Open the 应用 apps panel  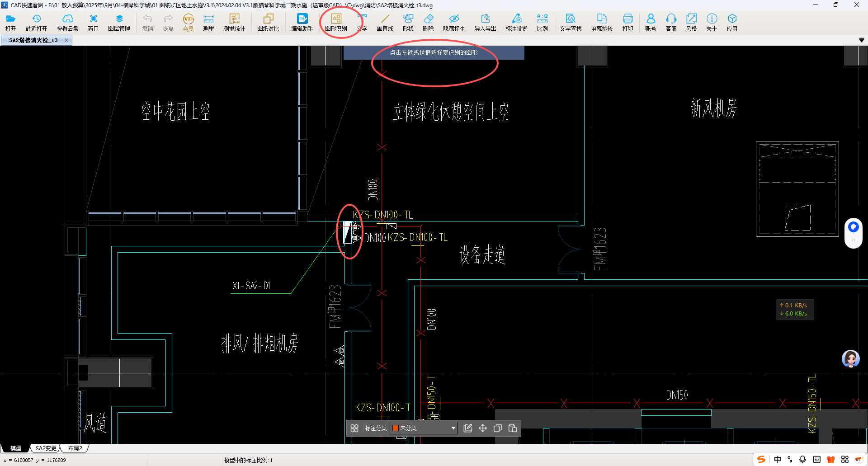[732, 22]
